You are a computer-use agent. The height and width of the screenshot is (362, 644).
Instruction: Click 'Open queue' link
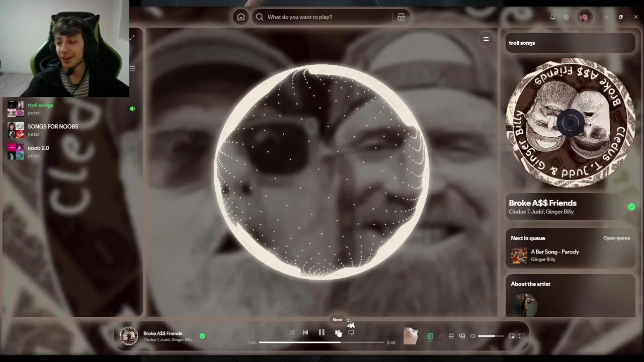coord(616,238)
